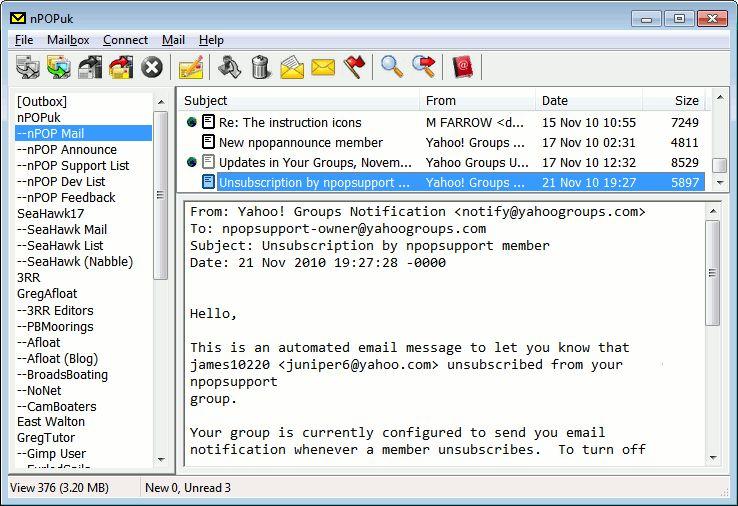Image resolution: width=738 pixels, height=506 pixels.
Task: Click the 'New 0, Unread 3' status text
Action: click(188, 488)
